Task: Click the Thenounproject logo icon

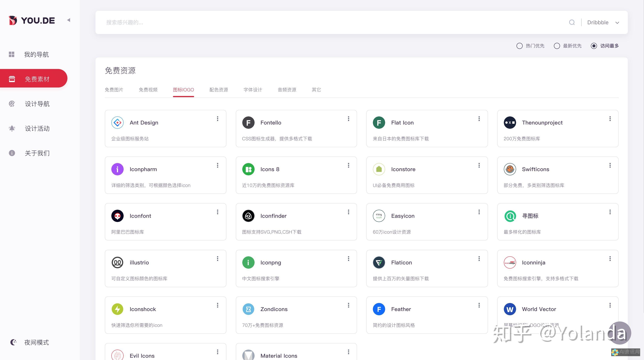Action: (x=510, y=123)
